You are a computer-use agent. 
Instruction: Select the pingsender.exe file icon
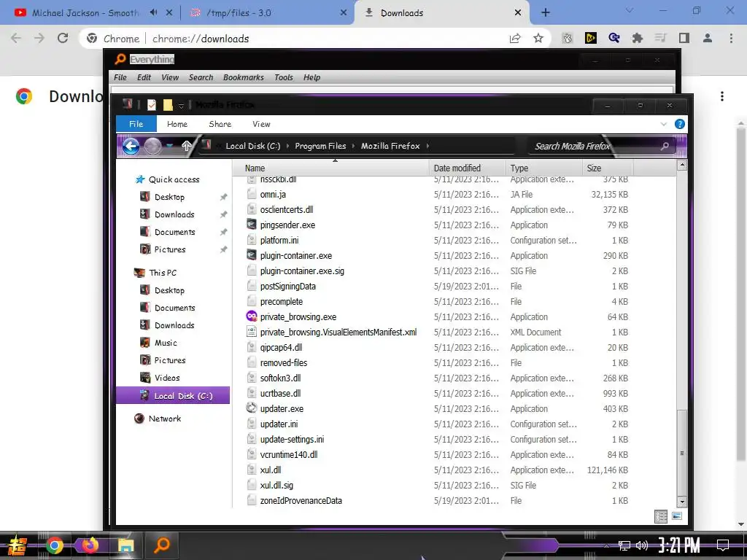point(252,225)
